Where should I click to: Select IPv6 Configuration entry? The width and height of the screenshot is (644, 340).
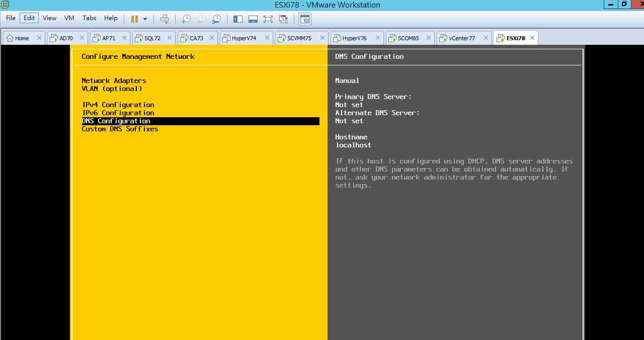118,113
